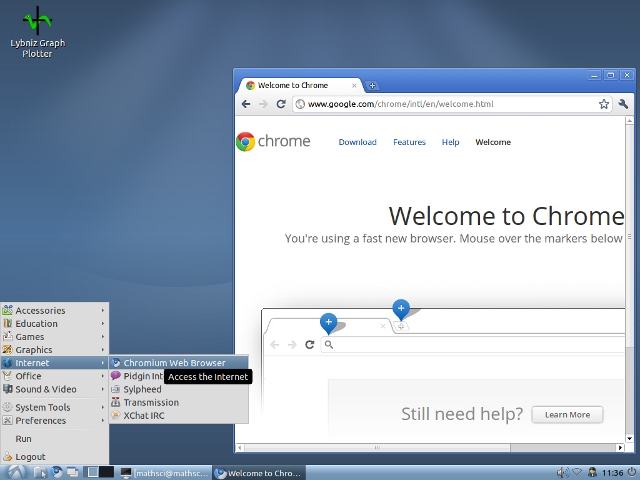Expand the Education menu category

[x=54, y=323]
